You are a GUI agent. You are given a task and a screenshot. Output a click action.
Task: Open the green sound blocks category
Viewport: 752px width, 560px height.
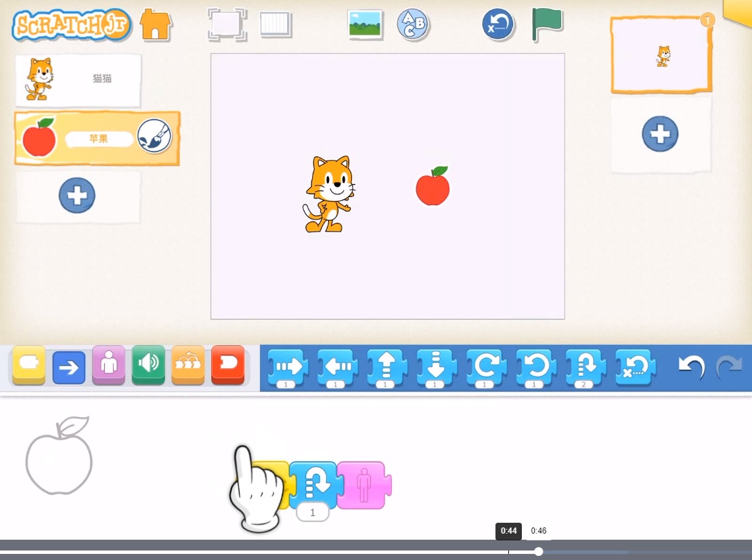148,366
